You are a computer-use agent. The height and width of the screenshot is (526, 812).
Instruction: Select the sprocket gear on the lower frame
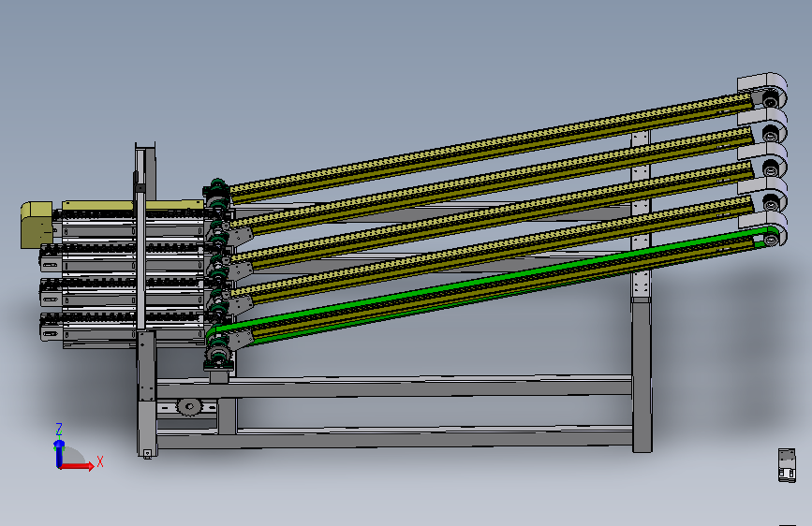(188, 406)
